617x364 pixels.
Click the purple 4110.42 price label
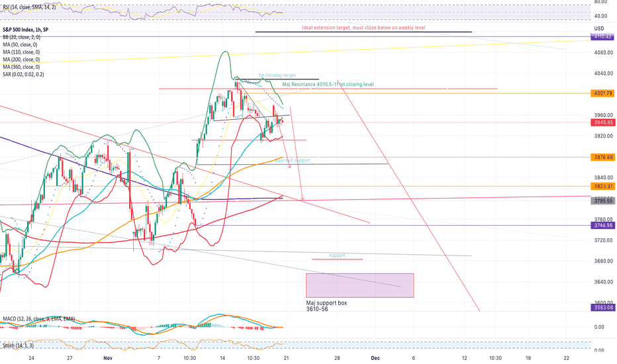tap(603, 36)
